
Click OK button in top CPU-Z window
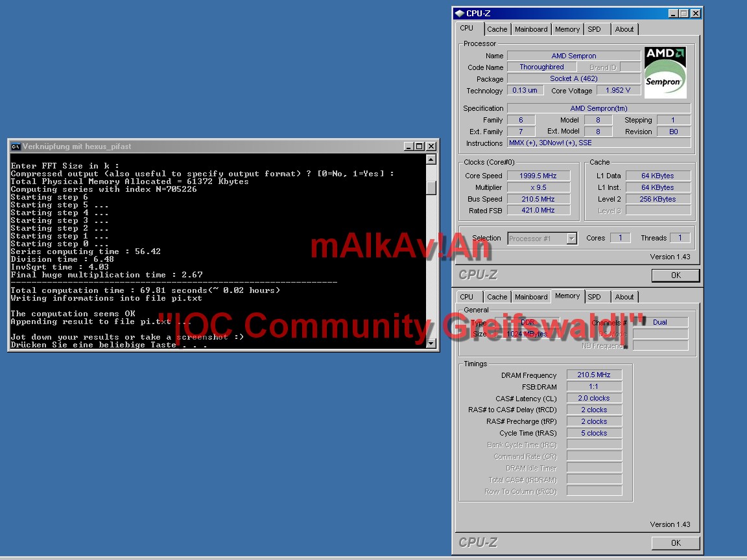(676, 275)
